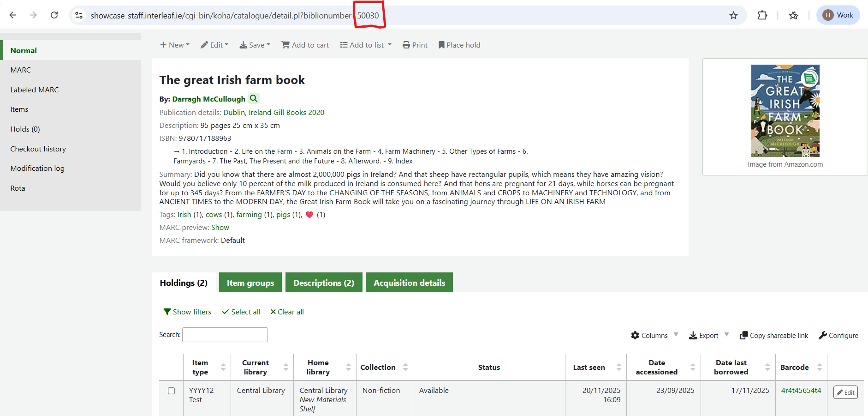The height and width of the screenshot is (416, 868).
Task: Click the ISBN value 9780717188963
Action: [205, 139]
